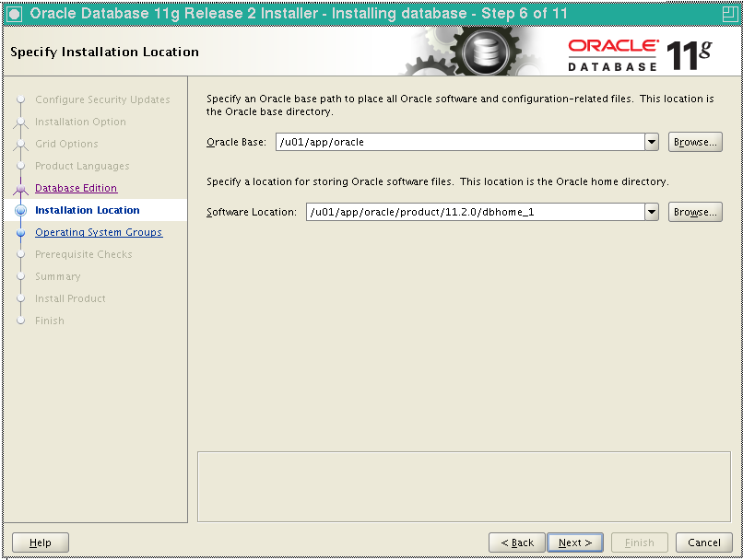The image size is (743, 560).
Task: Click the Software Location label
Action: point(251,212)
